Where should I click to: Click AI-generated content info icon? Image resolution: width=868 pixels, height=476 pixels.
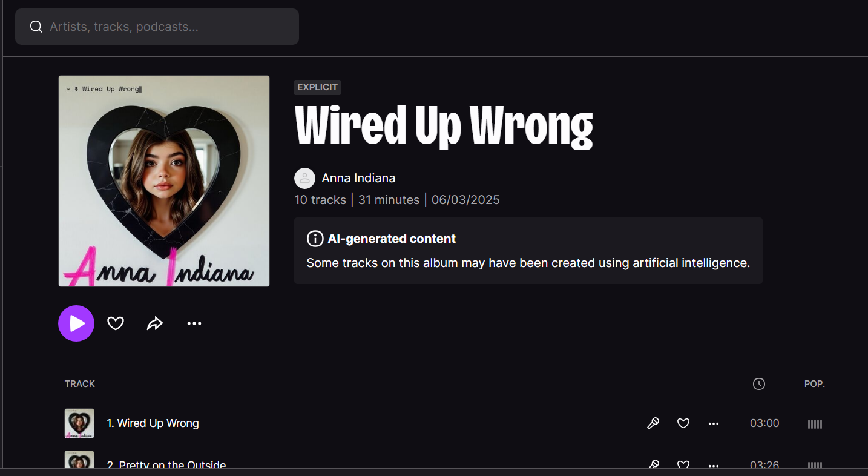pos(315,239)
